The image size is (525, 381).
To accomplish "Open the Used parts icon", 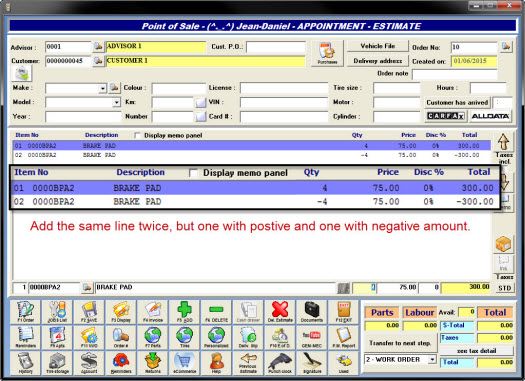I will tap(344, 363).
